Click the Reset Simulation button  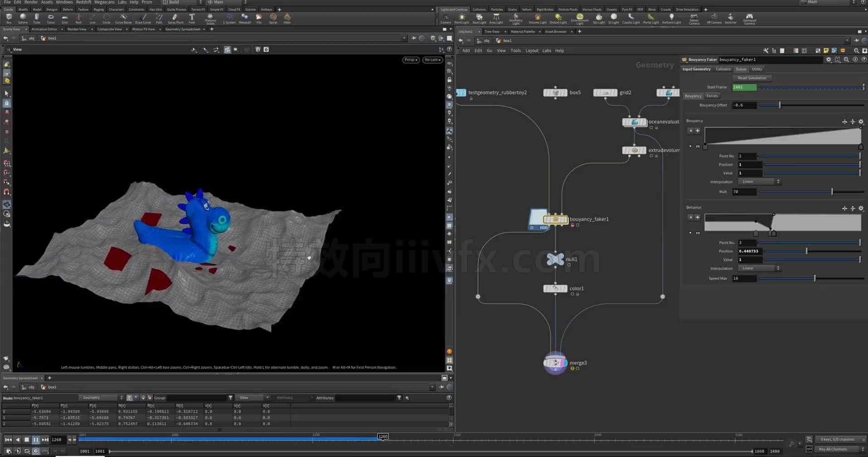point(752,78)
